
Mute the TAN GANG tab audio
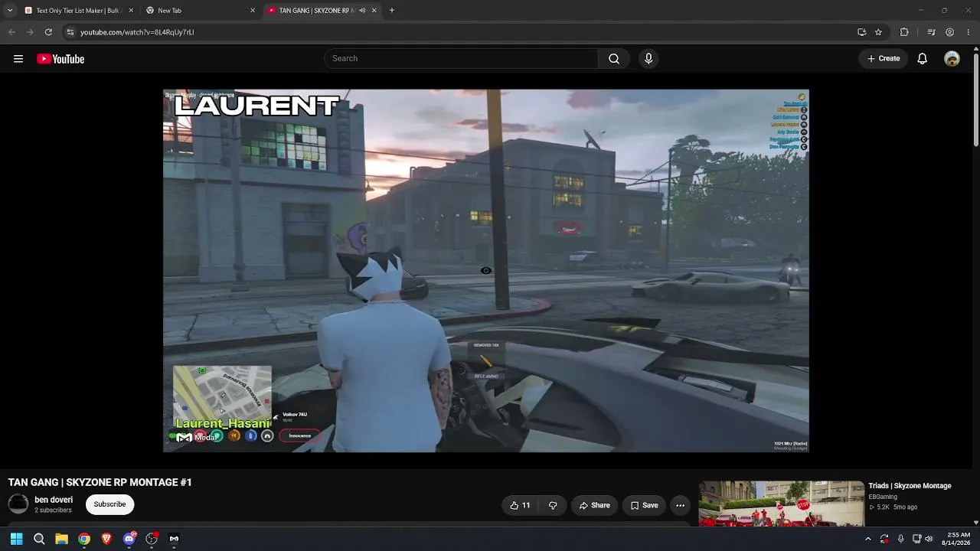click(x=362, y=11)
